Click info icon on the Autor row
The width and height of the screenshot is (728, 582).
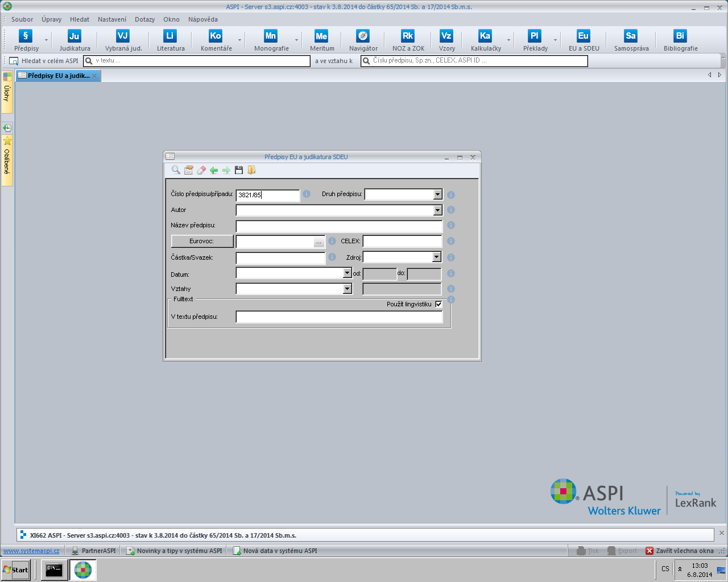451,210
